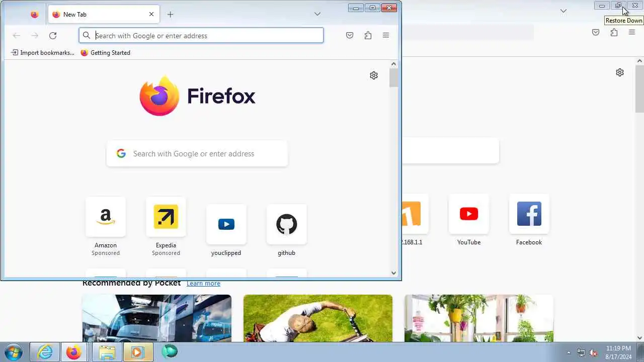The height and width of the screenshot is (362, 644).
Task: Click Learn more link beside Recommended by Pocket
Action: (x=203, y=284)
